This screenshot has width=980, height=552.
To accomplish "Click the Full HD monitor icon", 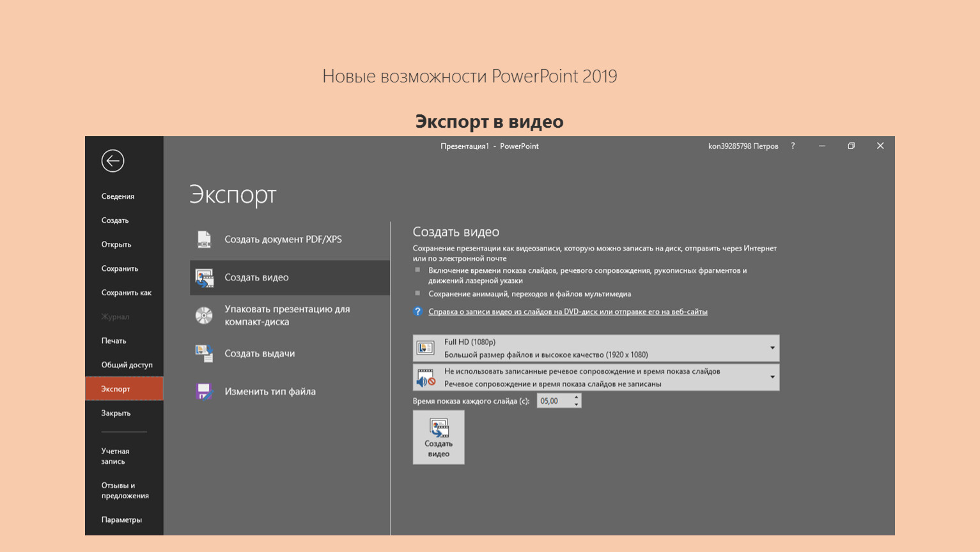I will (x=425, y=348).
